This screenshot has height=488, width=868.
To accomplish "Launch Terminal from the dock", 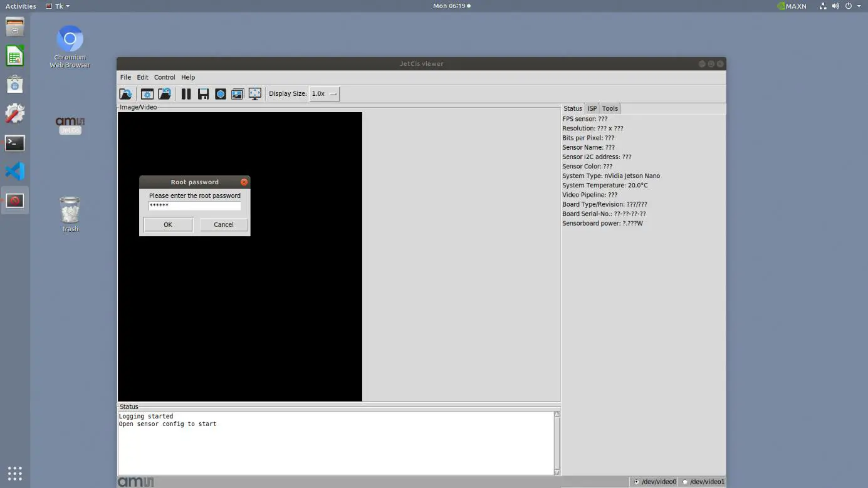I will point(15,143).
